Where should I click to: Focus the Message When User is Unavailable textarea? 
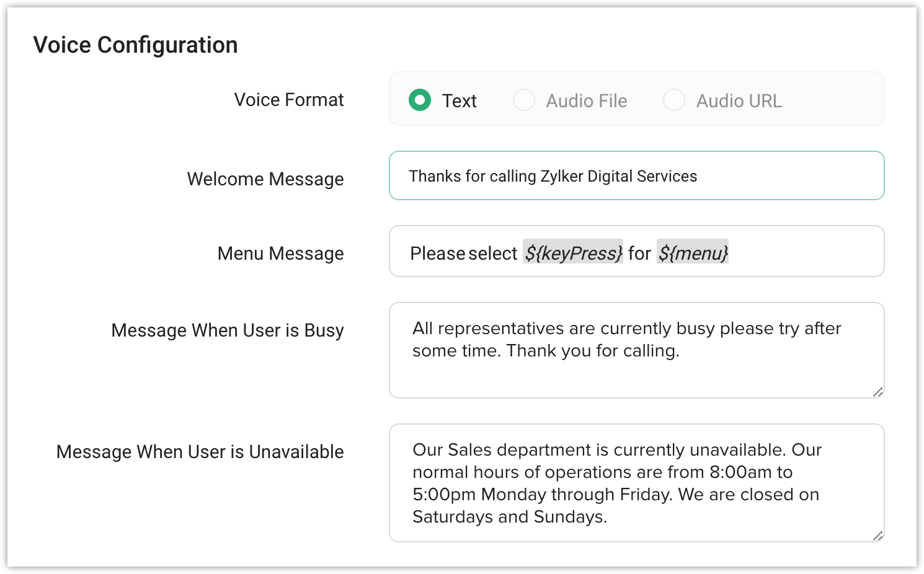point(636,483)
